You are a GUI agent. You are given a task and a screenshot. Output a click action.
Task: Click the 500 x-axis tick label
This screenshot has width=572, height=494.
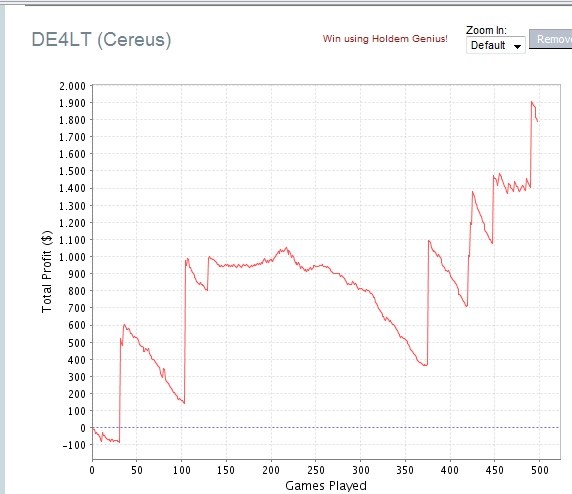(x=540, y=470)
